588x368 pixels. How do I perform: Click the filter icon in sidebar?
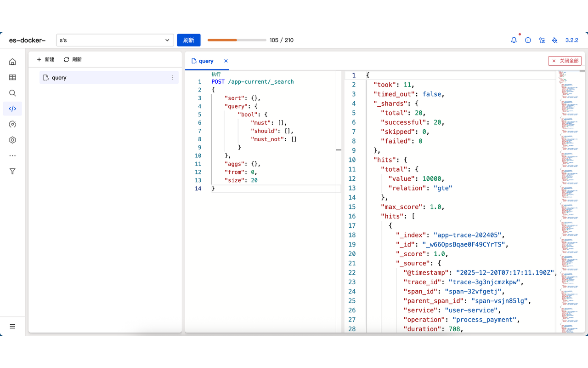[x=12, y=171]
